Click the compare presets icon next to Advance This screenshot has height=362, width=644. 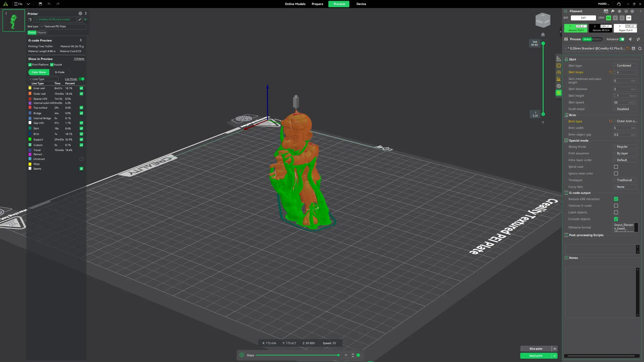pyautogui.click(x=638, y=39)
